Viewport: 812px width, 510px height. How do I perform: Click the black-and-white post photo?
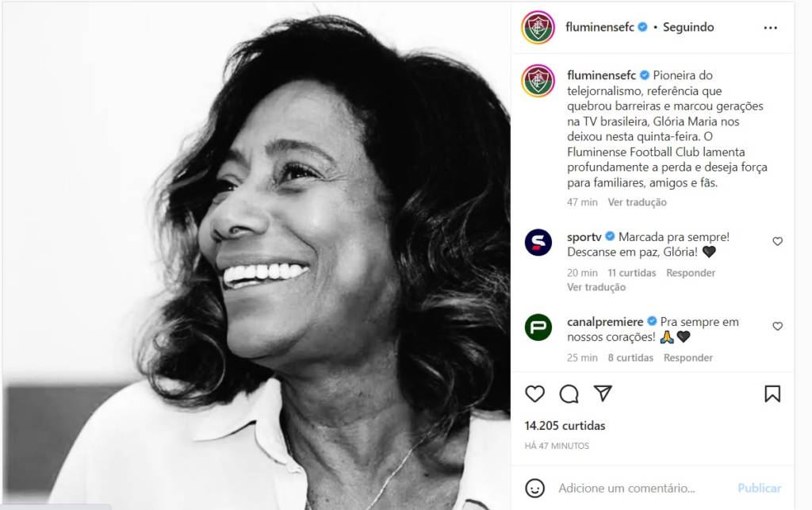click(255, 255)
